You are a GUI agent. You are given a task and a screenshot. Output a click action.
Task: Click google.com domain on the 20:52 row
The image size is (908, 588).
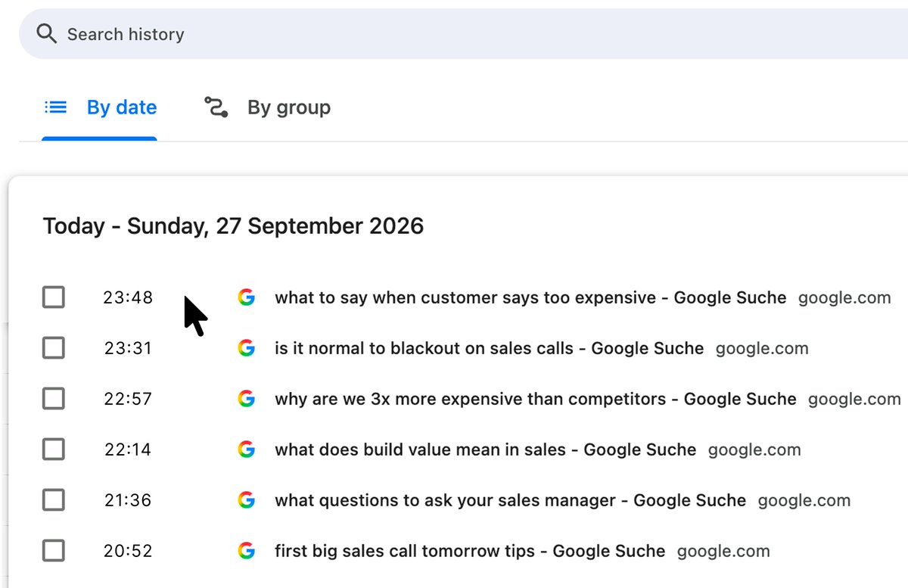pos(723,552)
